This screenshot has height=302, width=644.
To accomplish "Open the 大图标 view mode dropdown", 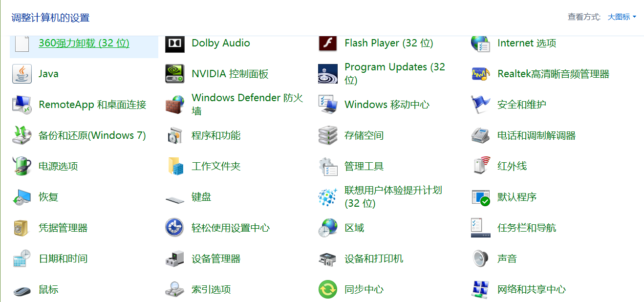I will (622, 17).
